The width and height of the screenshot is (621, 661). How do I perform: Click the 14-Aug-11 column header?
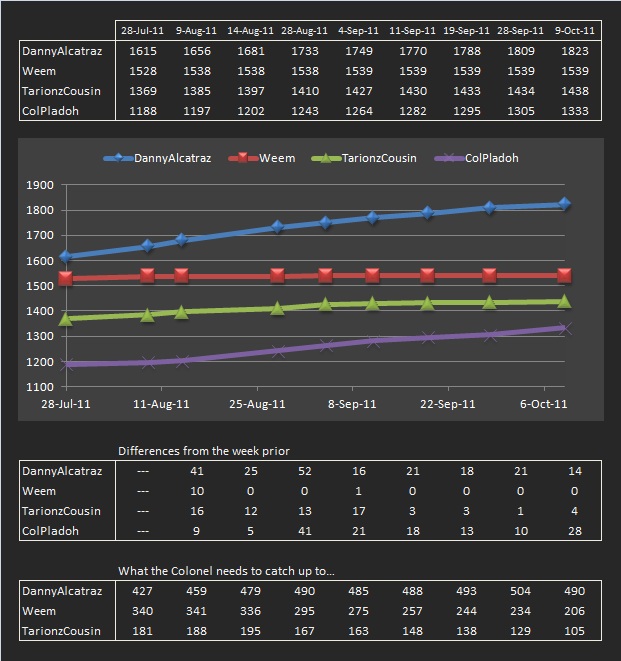coord(250,31)
